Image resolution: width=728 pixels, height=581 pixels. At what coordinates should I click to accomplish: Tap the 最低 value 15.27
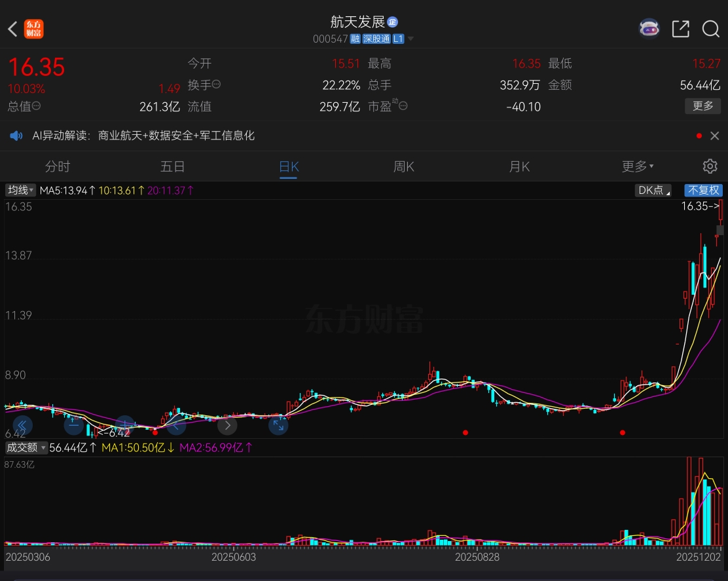pyautogui.click(x=706, y=64)
